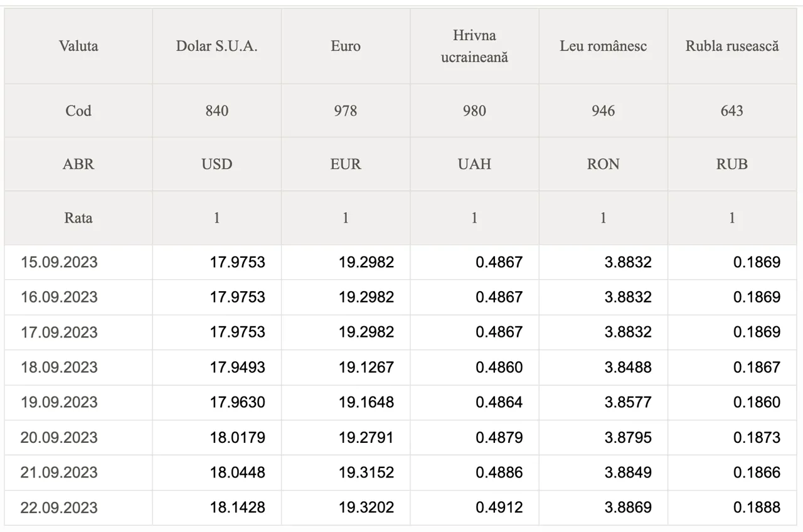Click the Euro column header

pyautogui.click(x=346, y=46)
